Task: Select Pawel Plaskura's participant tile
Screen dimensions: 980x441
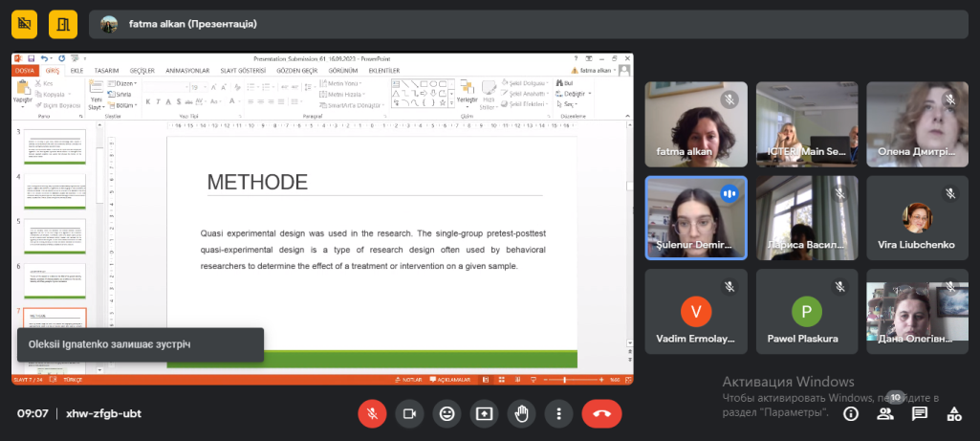Action: pyautogui.click(x=806, y=312)
